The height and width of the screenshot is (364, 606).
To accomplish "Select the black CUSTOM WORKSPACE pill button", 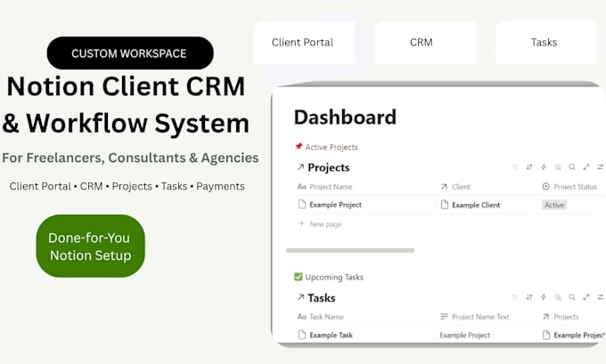I will (130, 53).
